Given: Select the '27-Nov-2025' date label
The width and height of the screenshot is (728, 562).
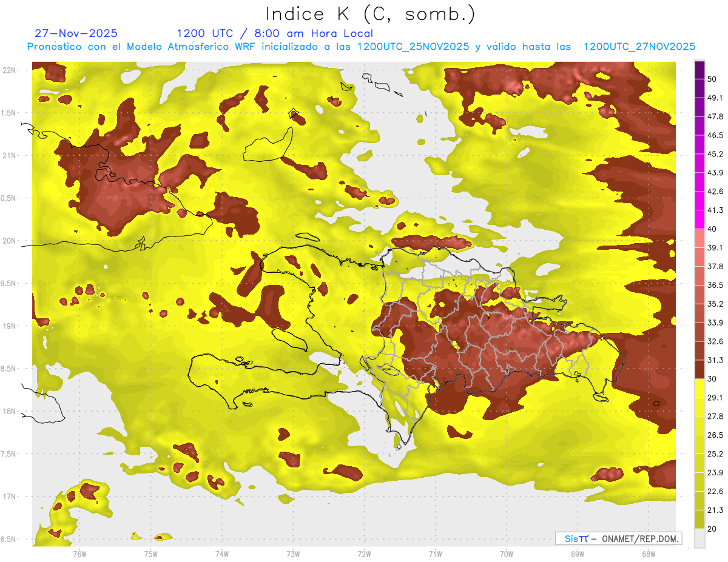Looking at the screenshot, I should point(76,33).
